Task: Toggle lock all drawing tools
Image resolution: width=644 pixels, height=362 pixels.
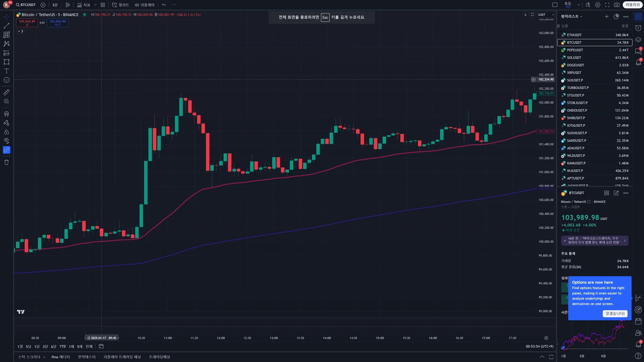Action: (6, 132)
